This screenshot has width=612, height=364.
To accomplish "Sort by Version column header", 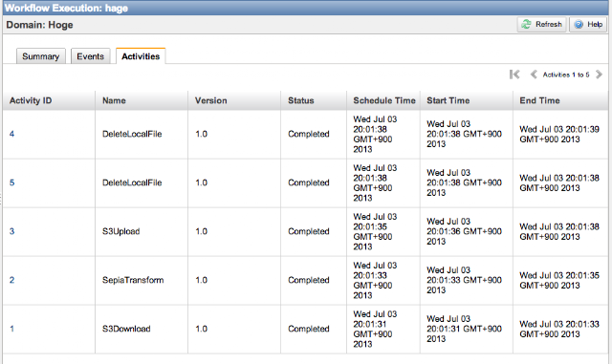I will click(234, 100).
